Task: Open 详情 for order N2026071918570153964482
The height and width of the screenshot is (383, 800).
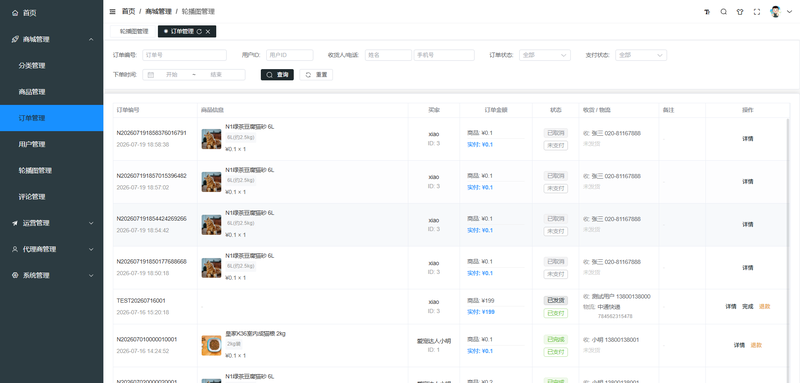Action: tap(747, 182)
